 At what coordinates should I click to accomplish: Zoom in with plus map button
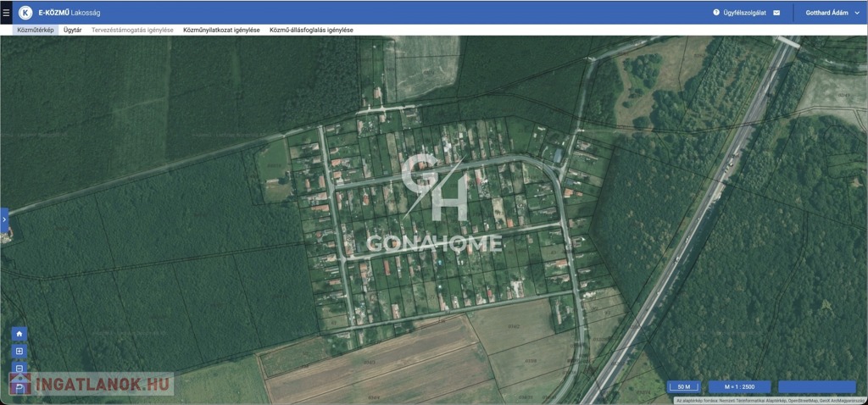point(19,352)
